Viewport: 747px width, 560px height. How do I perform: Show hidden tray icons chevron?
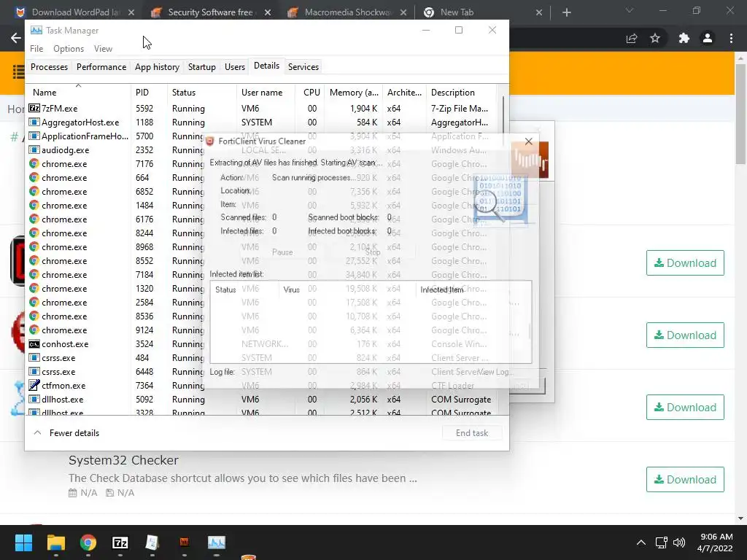click(x=641, y=542)
